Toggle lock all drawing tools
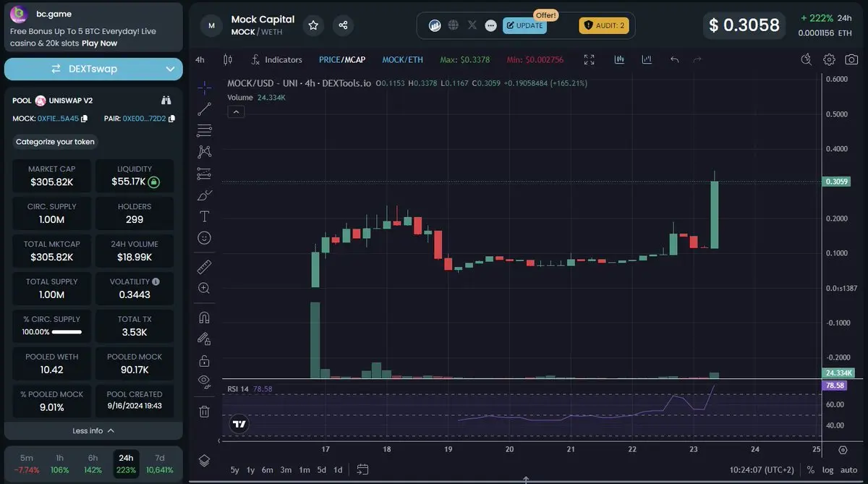 (x=204, y=360)
